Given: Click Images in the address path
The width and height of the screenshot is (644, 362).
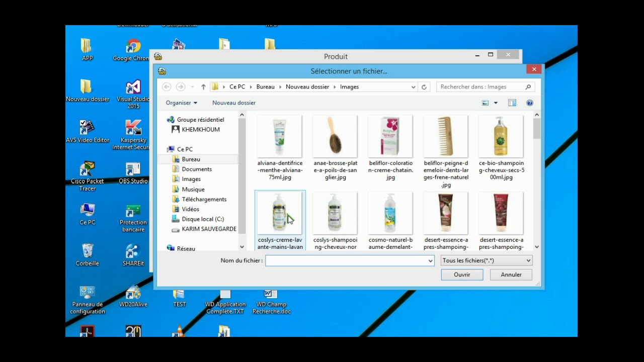Looking at the screenshot, I should 349,87.
